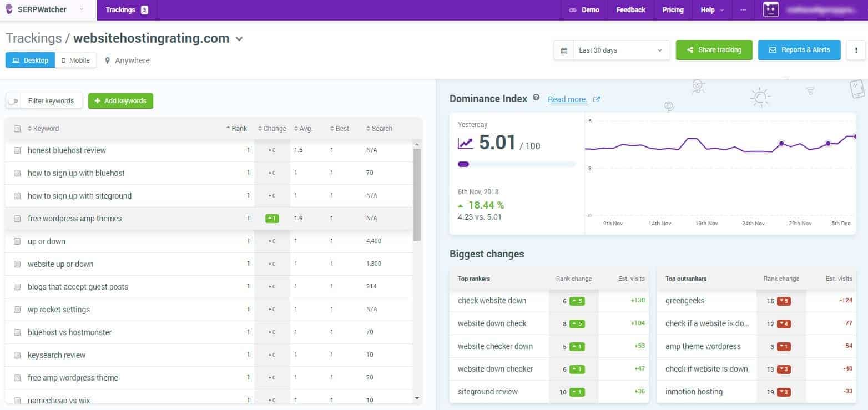The image size is (868, 410).
Task: Click the trend chart icon beside 5.01
Action: tap(466, 143)
